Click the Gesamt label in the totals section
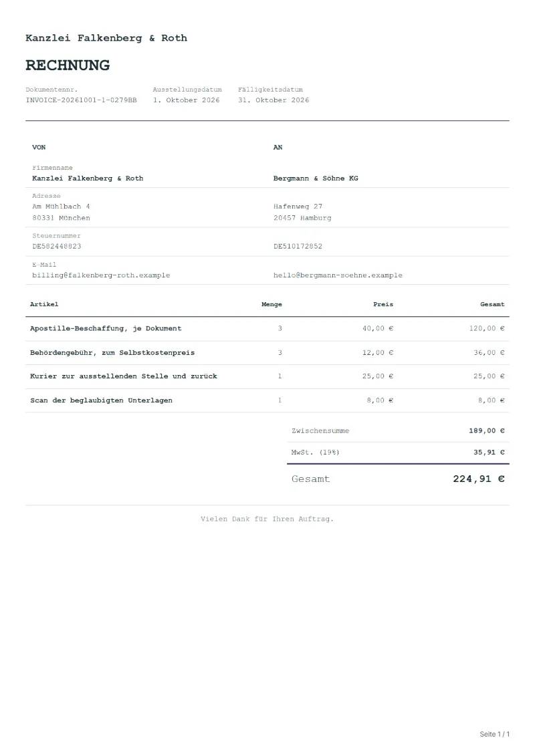535x756 pixels. (x=311, y=479)
